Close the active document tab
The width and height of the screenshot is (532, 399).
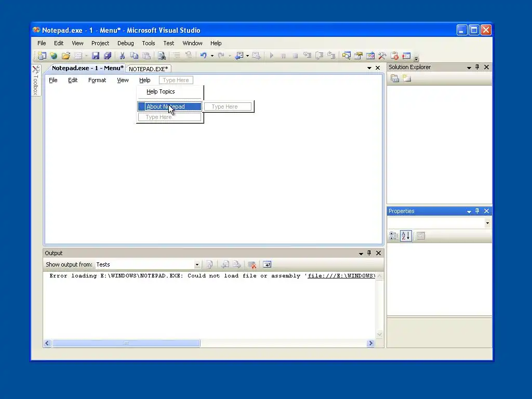[x=378, y=68]
